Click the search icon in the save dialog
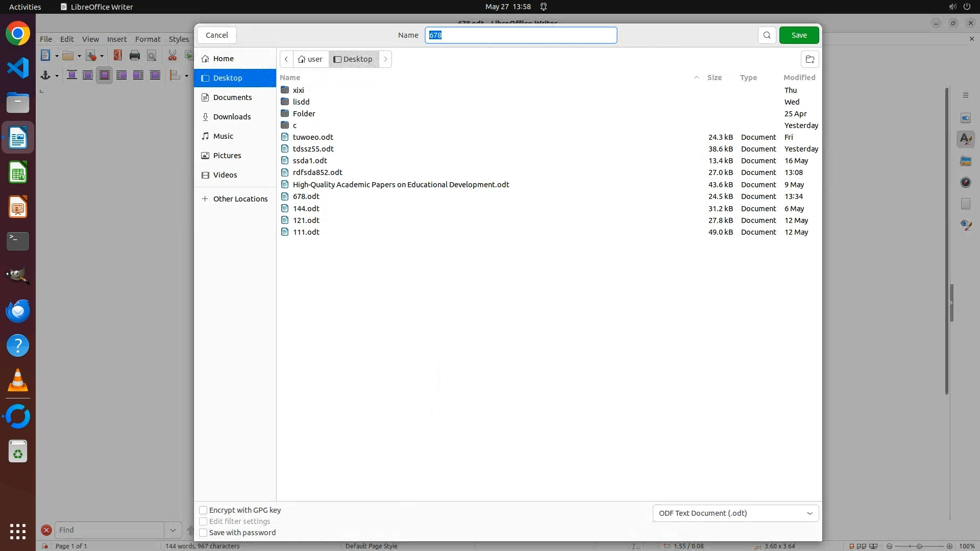Viewport: 980px width, 551px height. [x=767, y=35]
